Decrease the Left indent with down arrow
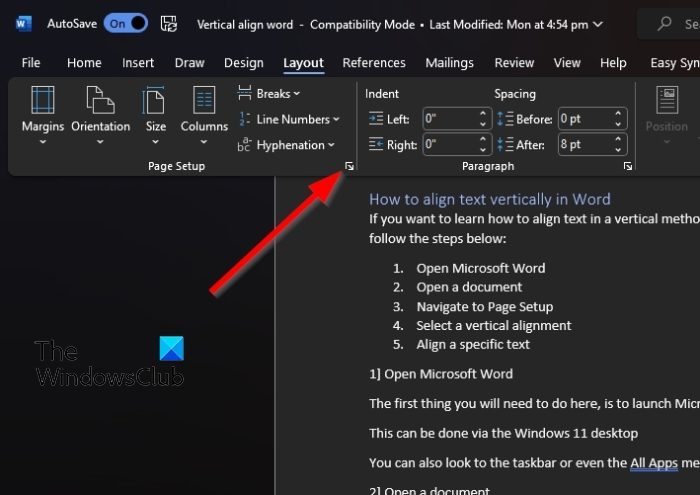The height and width of the screenshot is (495, 700). point(483,124)
